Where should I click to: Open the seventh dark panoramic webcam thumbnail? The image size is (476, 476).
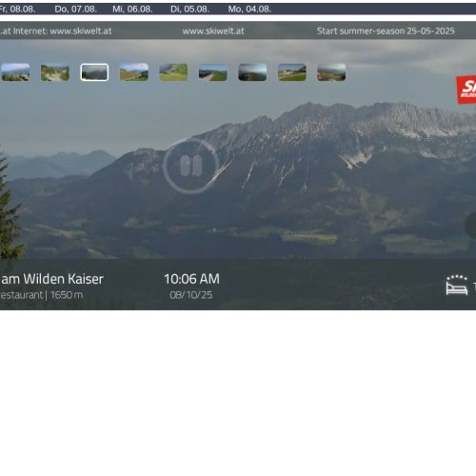[252, 72]
